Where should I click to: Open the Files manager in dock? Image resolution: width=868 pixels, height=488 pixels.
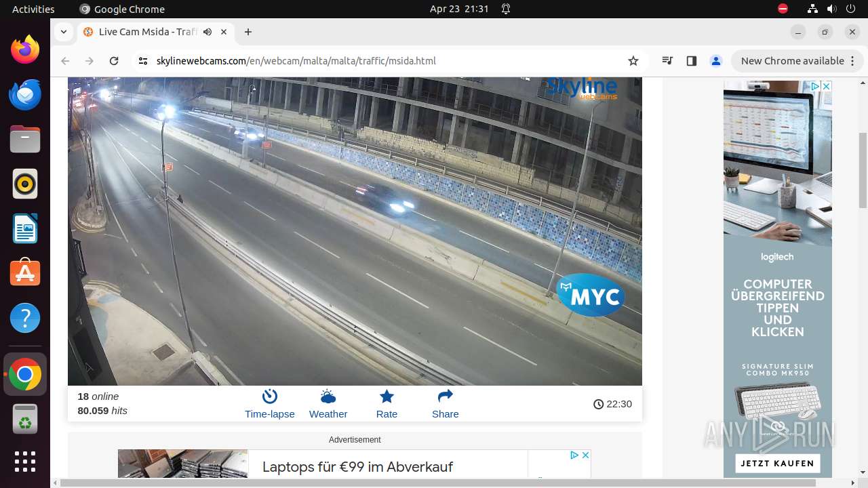coord(25,139)
